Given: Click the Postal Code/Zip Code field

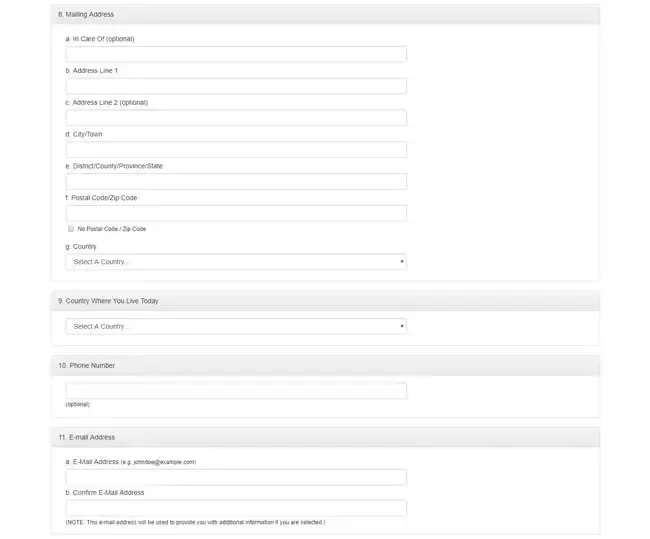Looking at the screenshot, I should [236, 213].
